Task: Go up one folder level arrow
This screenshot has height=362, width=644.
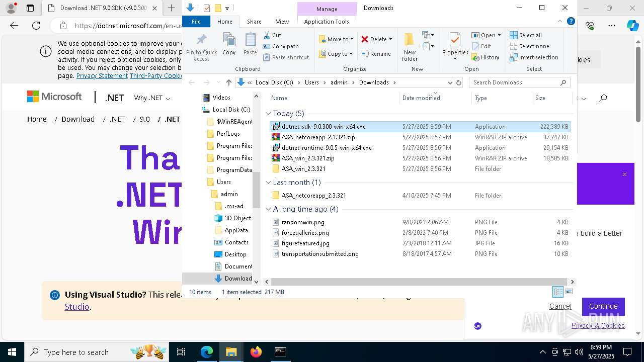Action: 229,82
